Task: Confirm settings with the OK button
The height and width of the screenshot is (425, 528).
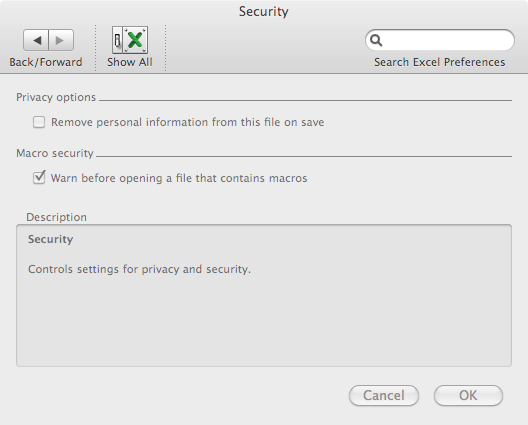Action: coord(468,395)
